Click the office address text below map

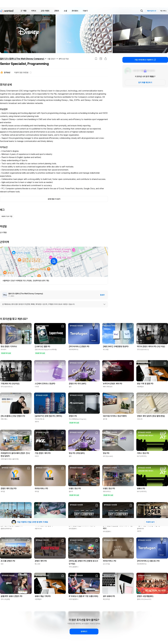pos(26,280)
